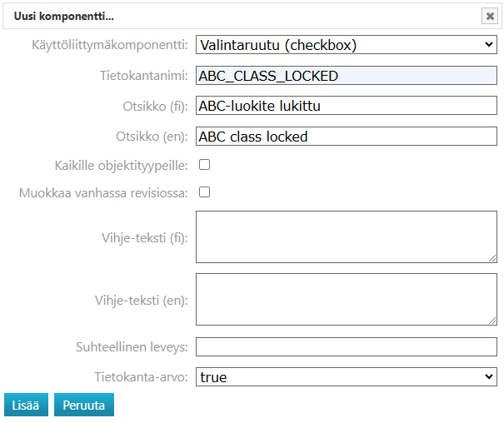The height and width of the screenshot is (423, 504).
Task: Enable the Kaikille objektityypeille checkbox
Action: (204, 165)
